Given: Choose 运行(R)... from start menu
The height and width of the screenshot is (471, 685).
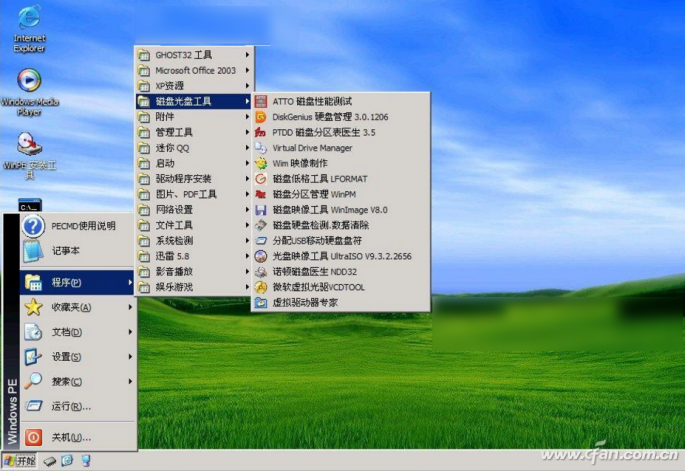Looking at the screenshot, I should click(x=77, y=406).
